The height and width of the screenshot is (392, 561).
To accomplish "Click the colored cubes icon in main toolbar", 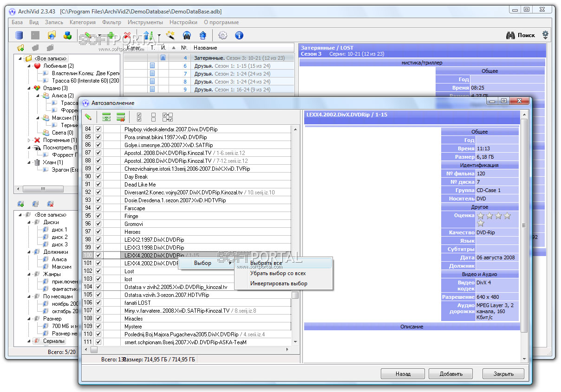I will (x=68, y=35).
